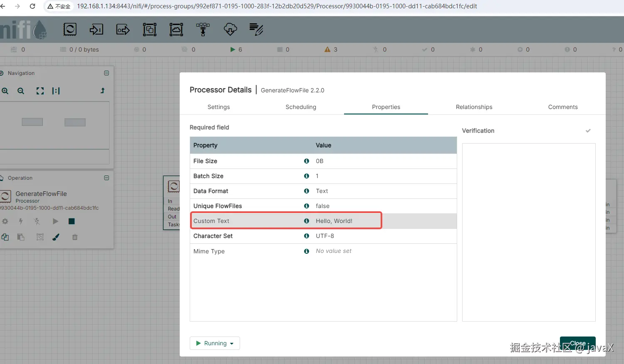Click the enable lightning icon in Operation panel
This screenshot has width=624, height=364.
pyautogui.click(x=21, y=221)
